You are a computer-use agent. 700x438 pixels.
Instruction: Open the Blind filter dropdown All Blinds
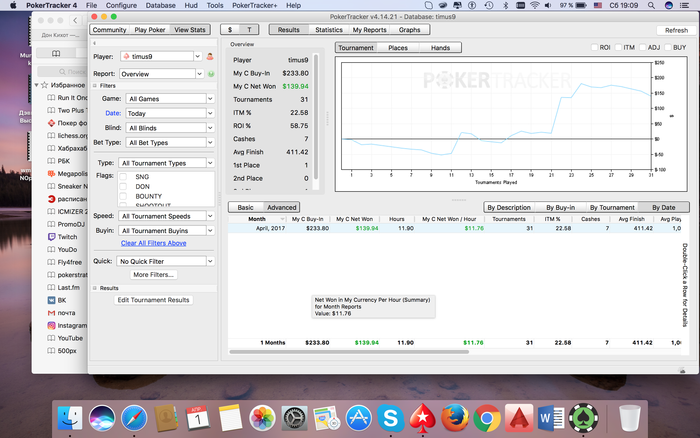tap(170, 128)
